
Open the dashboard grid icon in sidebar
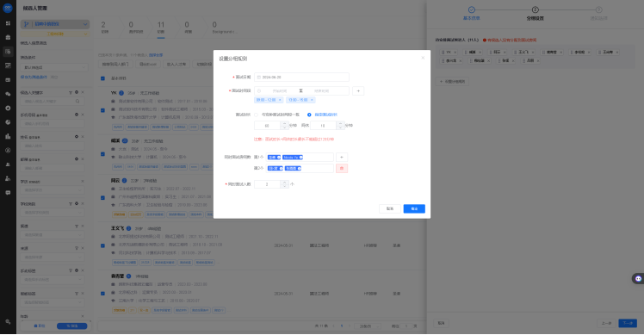pos(8,23)
